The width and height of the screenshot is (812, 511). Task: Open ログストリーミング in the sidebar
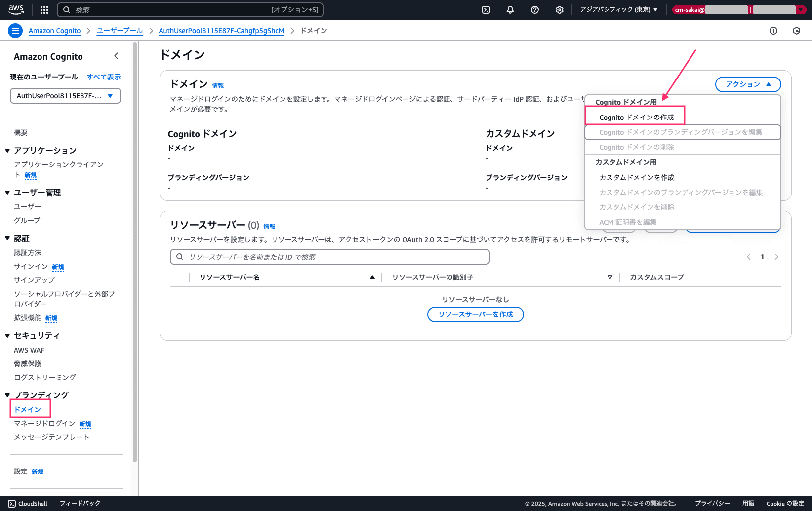click(x=45, y=378)
